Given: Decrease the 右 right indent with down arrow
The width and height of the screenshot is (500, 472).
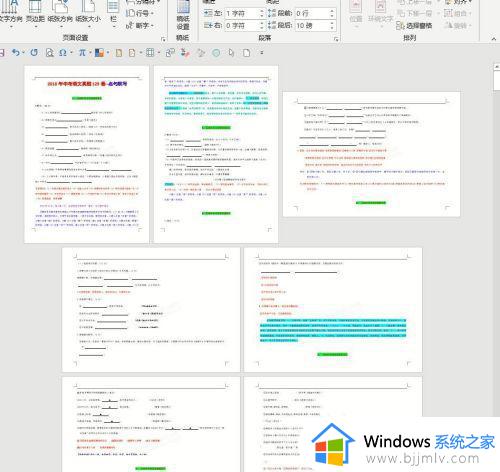Looking at the screenshot, I should pyautogui.click(x=262, y=28).
